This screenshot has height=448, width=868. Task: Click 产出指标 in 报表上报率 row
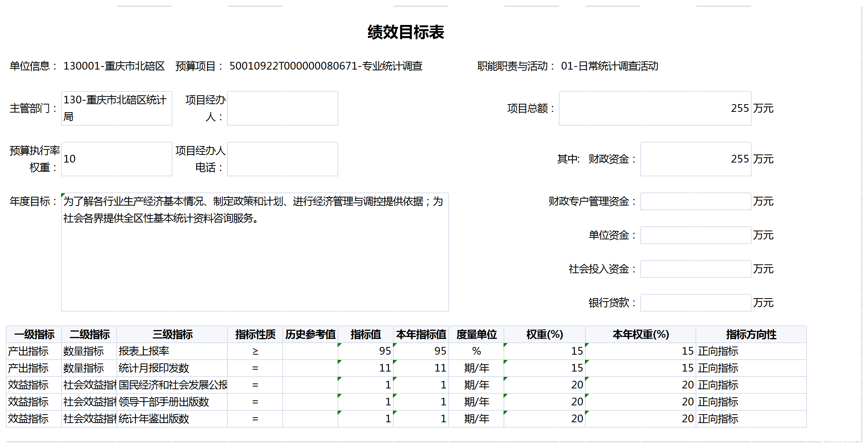click(34, 351)
